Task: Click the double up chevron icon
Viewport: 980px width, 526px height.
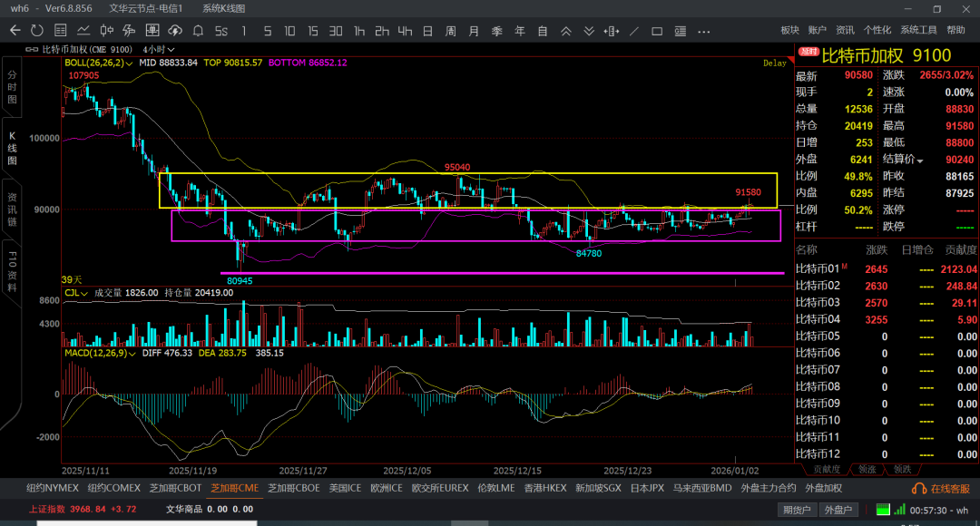Action: click(x=566, y=31)
